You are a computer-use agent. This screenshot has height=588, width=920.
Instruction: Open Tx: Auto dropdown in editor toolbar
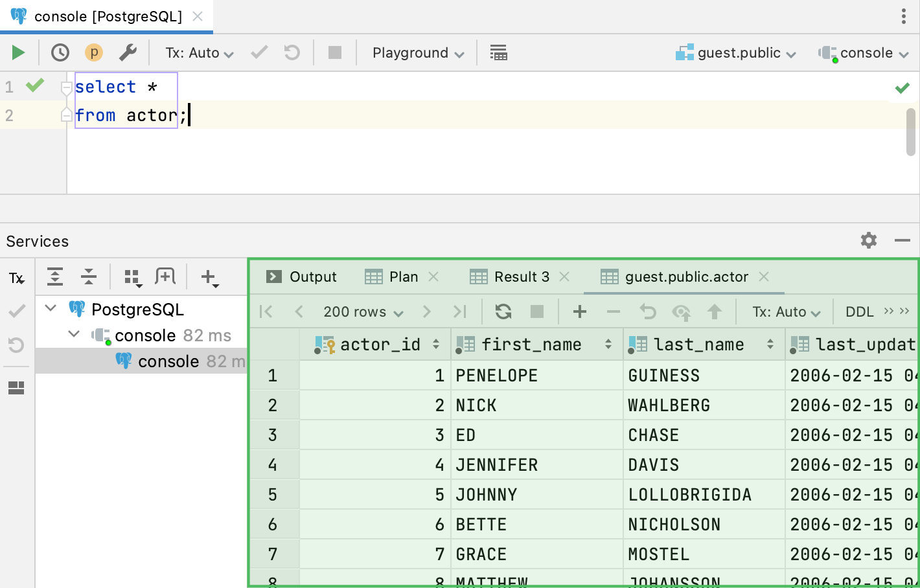pos(200,53)
